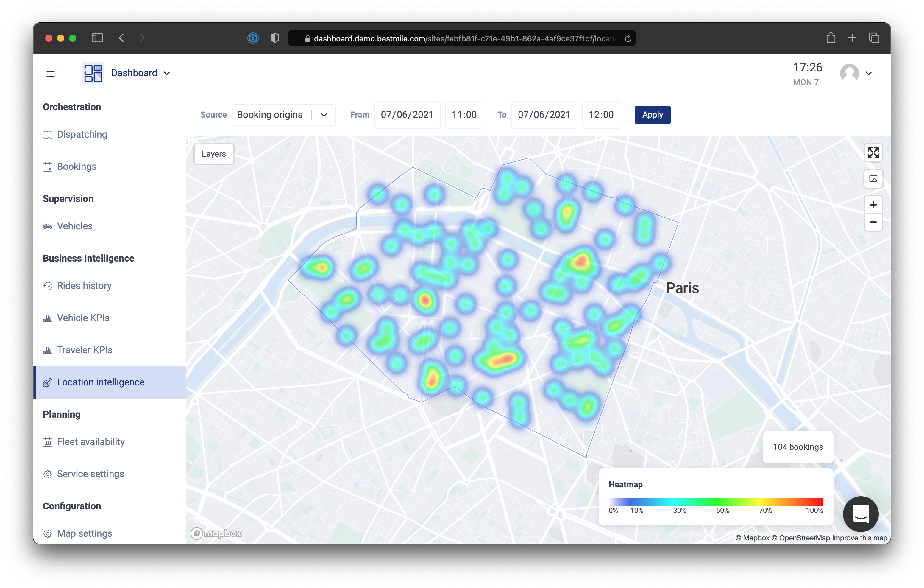This screenshot has width=924, height=588.
Task: Select Location intelligence menu item
Action: 110,382
